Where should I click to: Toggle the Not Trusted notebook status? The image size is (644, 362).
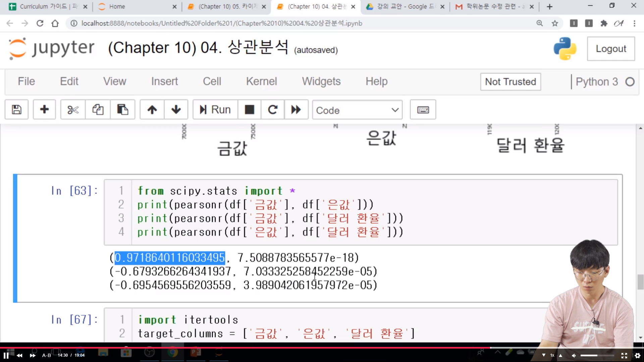click(x=510, y=82)
